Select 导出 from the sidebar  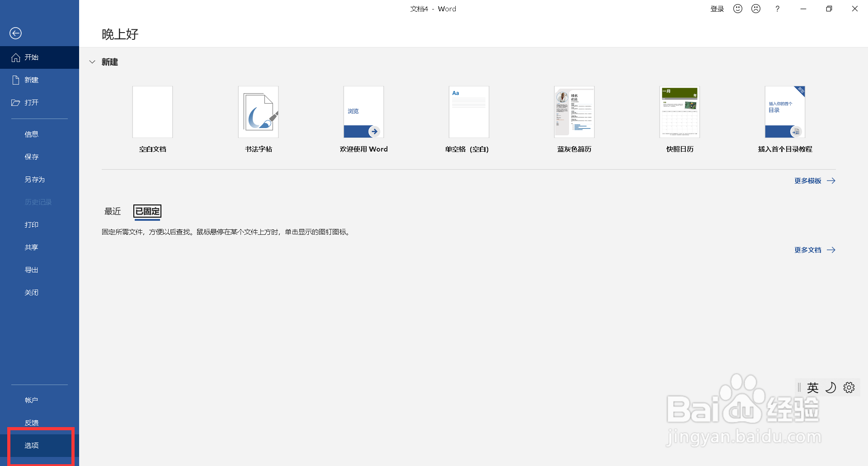pyautogui.click(x=39, y=270)
